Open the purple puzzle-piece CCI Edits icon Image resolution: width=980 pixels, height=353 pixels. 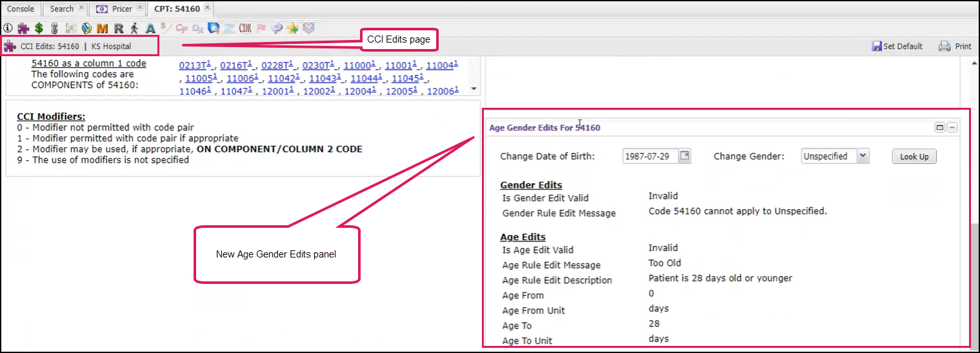click(23, 28)
